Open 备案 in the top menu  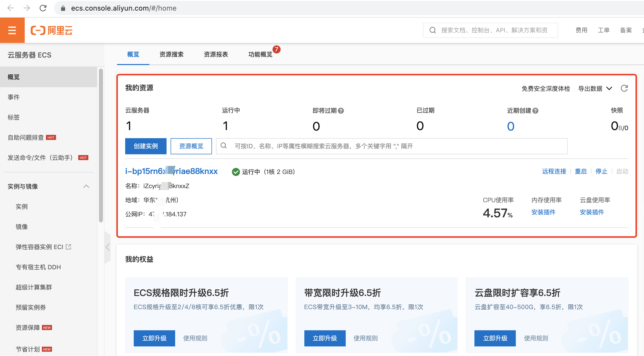(x=626, y=30)
